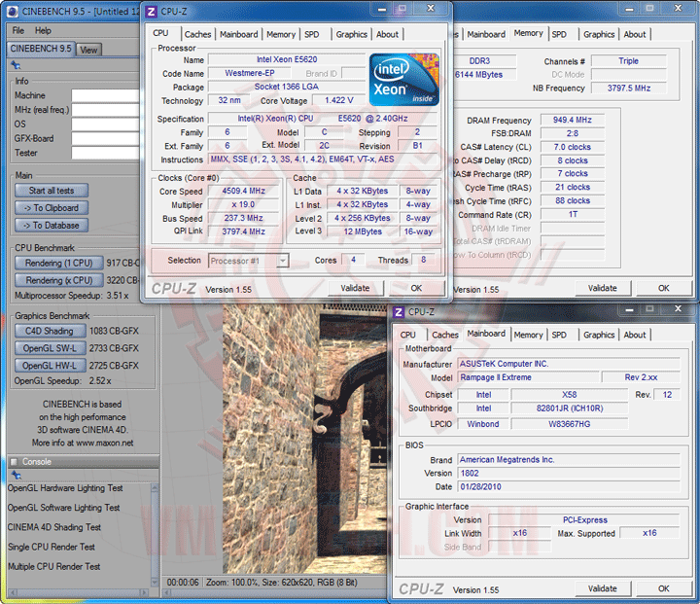Viewport: 700px width, 604px height.
Task: Toggle the Console panel header square
Action: (13, 462)
